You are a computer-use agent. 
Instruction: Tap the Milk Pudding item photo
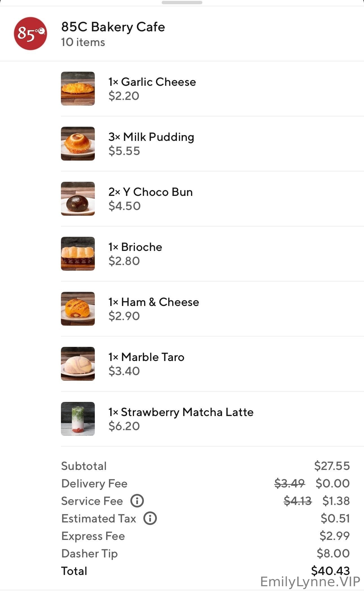click(78, 144)
